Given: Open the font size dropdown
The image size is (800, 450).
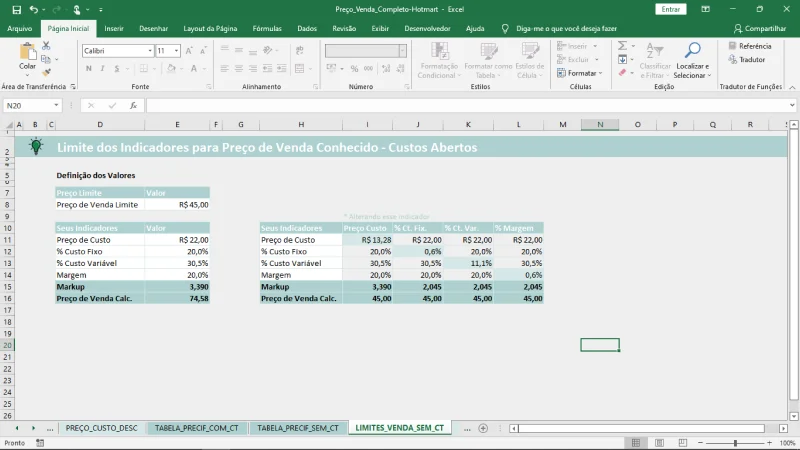Looking at the screenshot, I should tap(177, 50).
